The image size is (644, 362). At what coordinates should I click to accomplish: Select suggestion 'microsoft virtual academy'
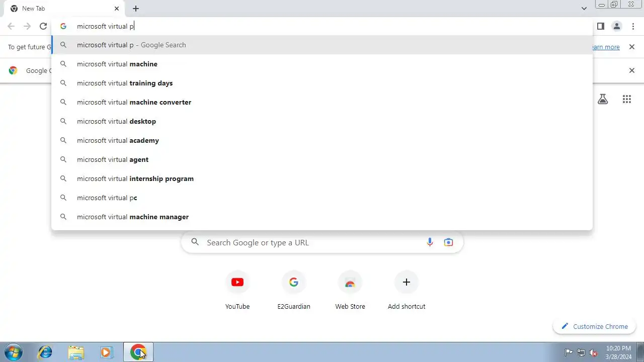(322, 140)
